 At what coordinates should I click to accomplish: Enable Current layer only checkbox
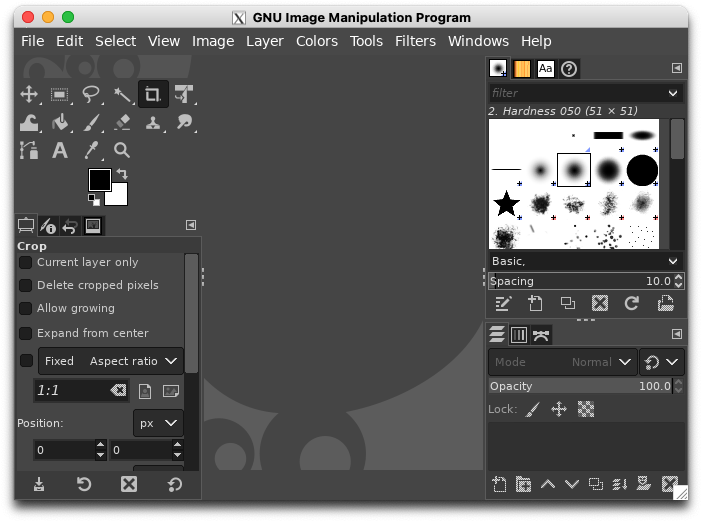tap(26, 262)
